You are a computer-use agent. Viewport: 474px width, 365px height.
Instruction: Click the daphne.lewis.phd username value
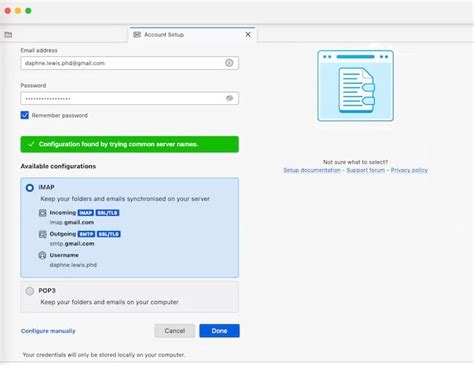[x=73, y=265]
